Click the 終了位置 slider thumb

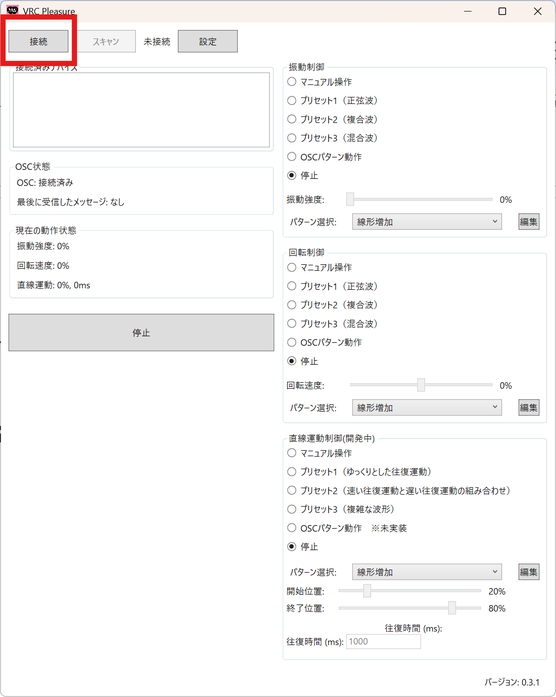[x=452, y=608]
